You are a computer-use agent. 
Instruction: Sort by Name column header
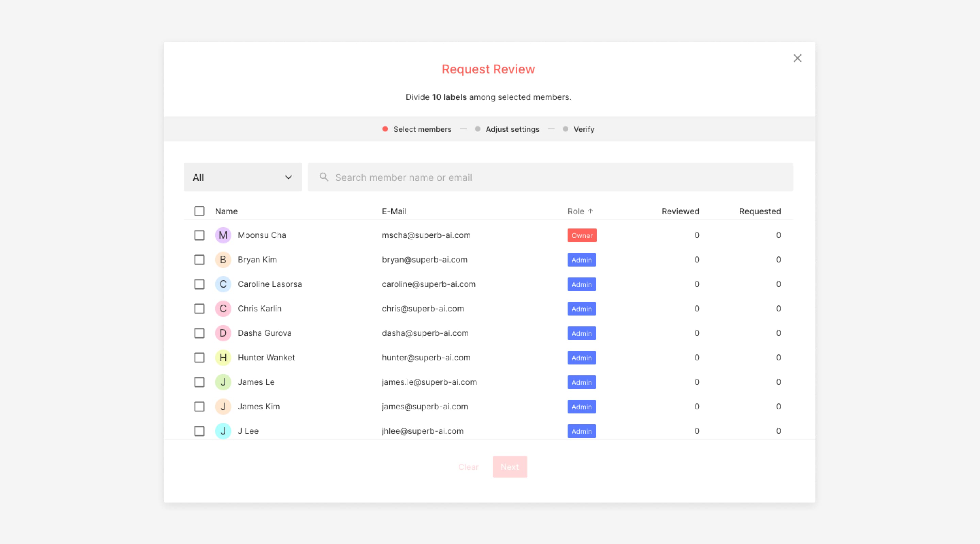click(226, 211)
